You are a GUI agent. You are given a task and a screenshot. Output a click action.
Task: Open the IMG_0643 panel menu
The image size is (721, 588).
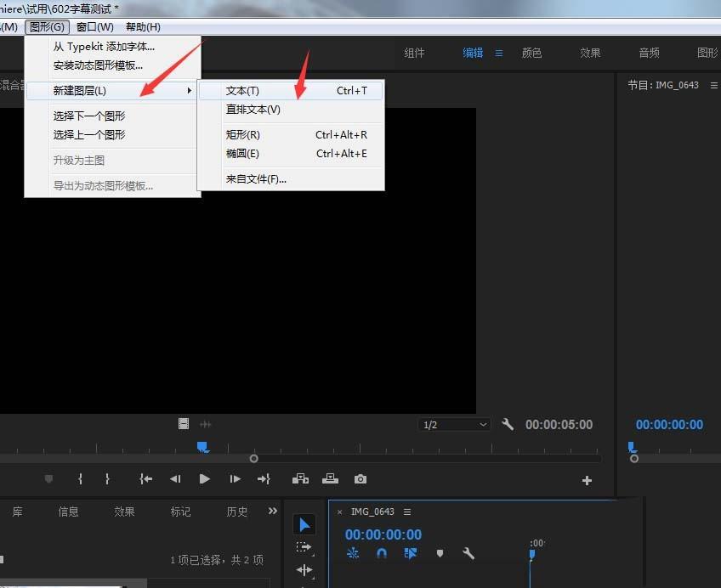[x=407, y=512]
